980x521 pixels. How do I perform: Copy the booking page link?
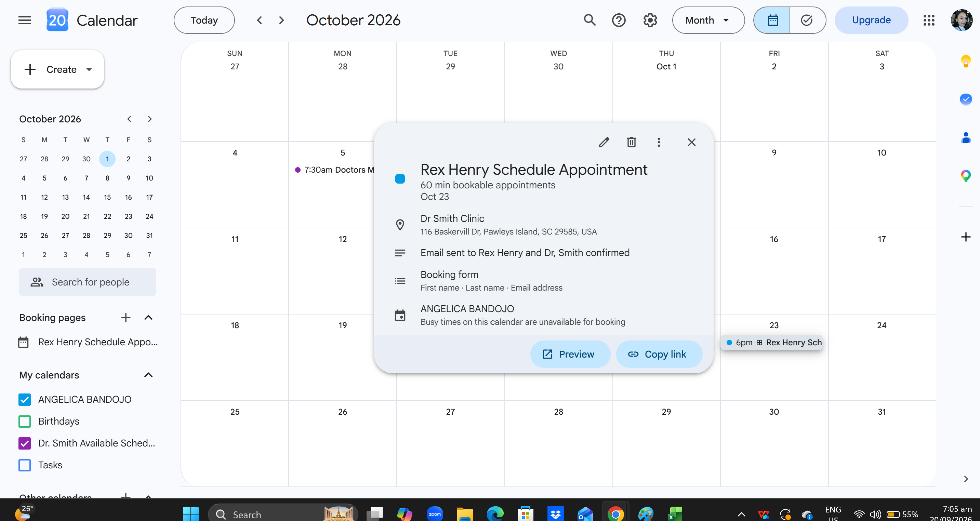point(659,354)
